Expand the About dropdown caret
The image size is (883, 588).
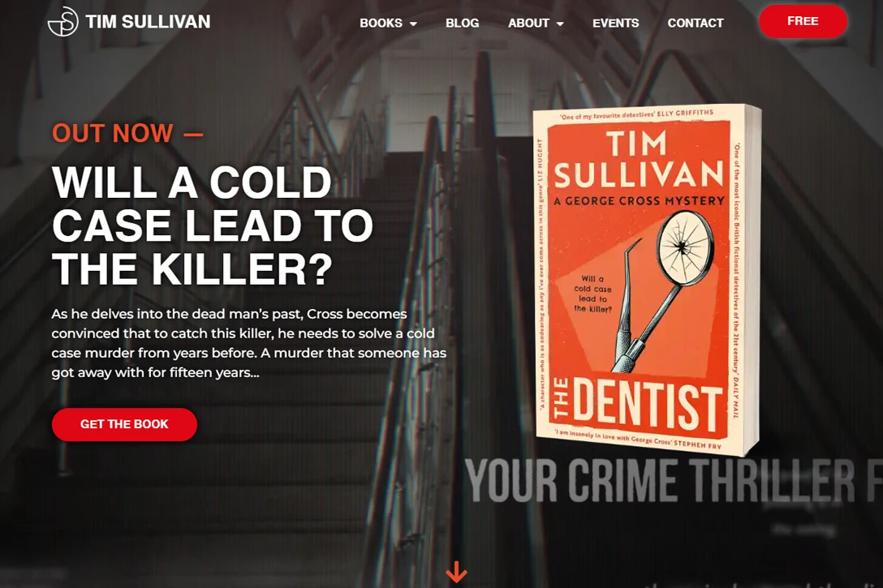pyautogui.click(x=560, y=24)
